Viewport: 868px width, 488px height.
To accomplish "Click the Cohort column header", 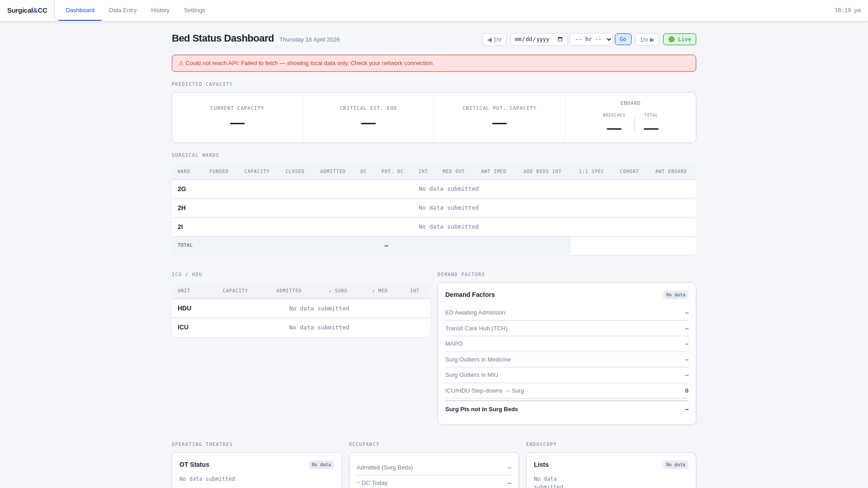I will click(x=629, y=172).
